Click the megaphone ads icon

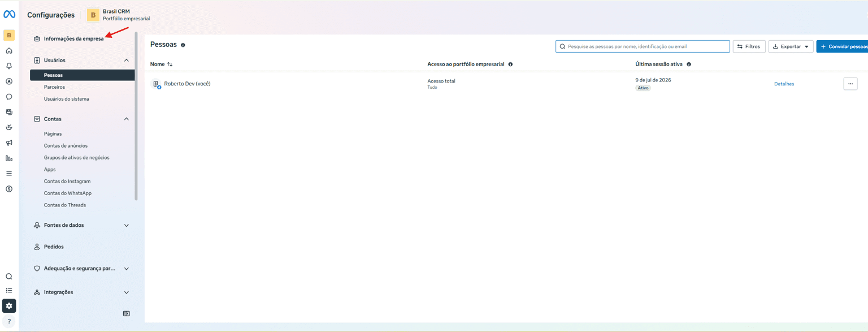pos(9,143)
